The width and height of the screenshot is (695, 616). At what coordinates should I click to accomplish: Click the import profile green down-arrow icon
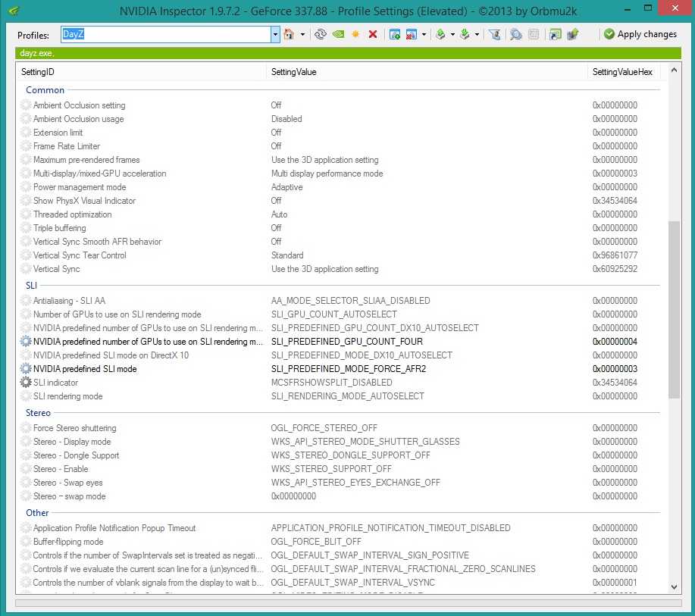click(465, 34)
